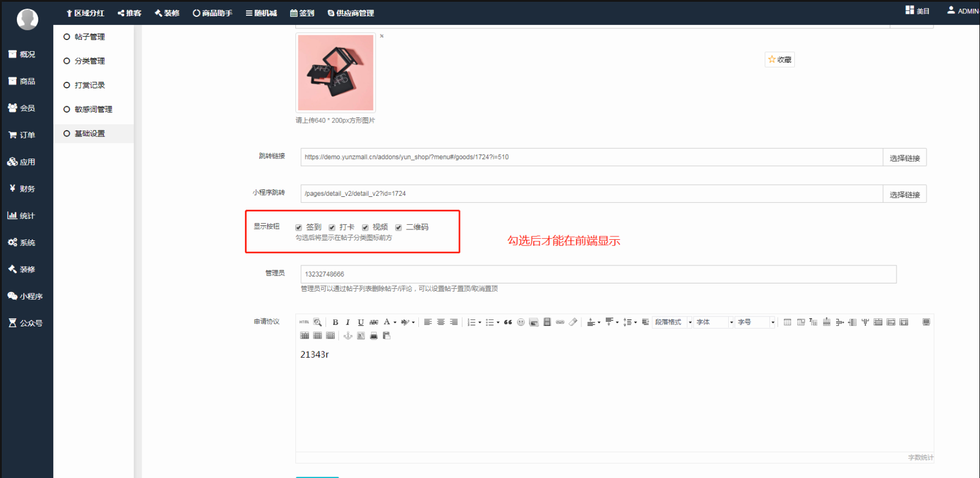This screenshot has width=980, height=478.
Task: Click the blockquote icon in editor
Action: coord(508,322)
